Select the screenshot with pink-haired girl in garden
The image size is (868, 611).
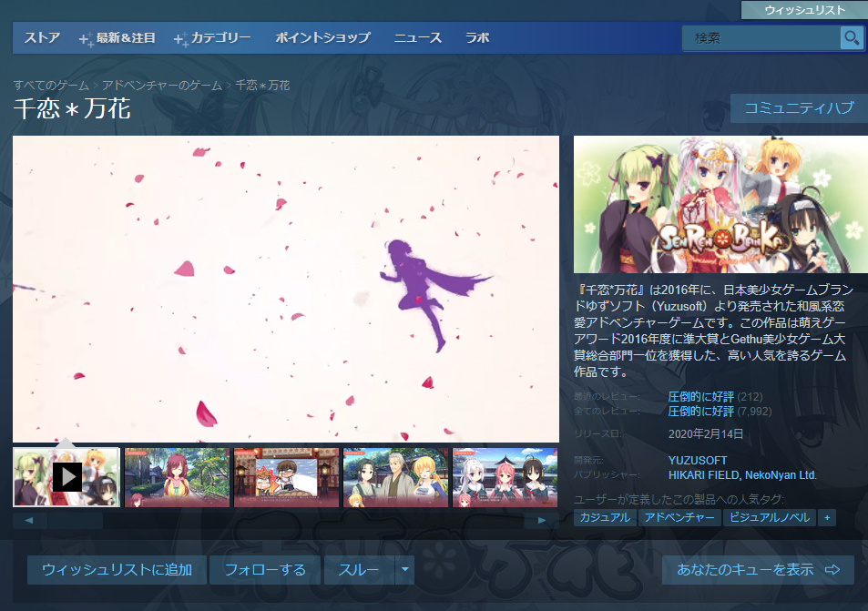point(177,478)
